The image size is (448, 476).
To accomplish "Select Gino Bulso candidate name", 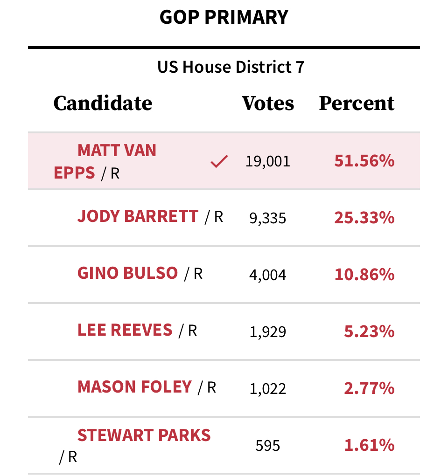I will point(128,273).
